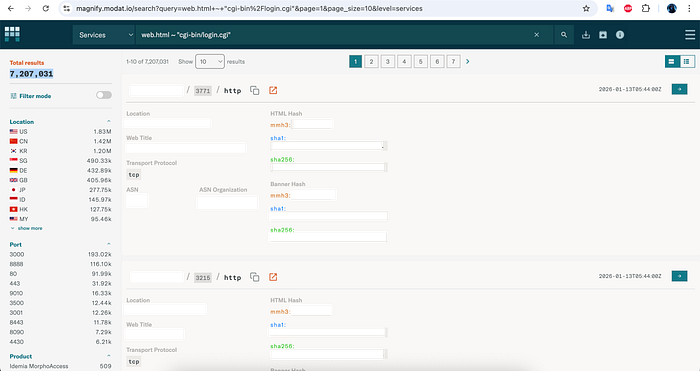Image resolution: width=700 pixels, height=371 pixels.
Task: Download results with download icon
Action: [586, 35]
